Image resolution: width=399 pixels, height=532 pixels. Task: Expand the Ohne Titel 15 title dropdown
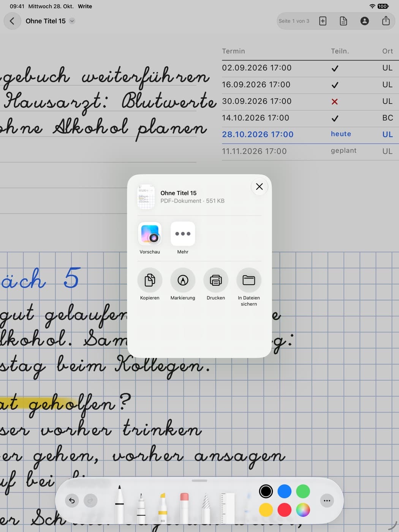[72, 21]
